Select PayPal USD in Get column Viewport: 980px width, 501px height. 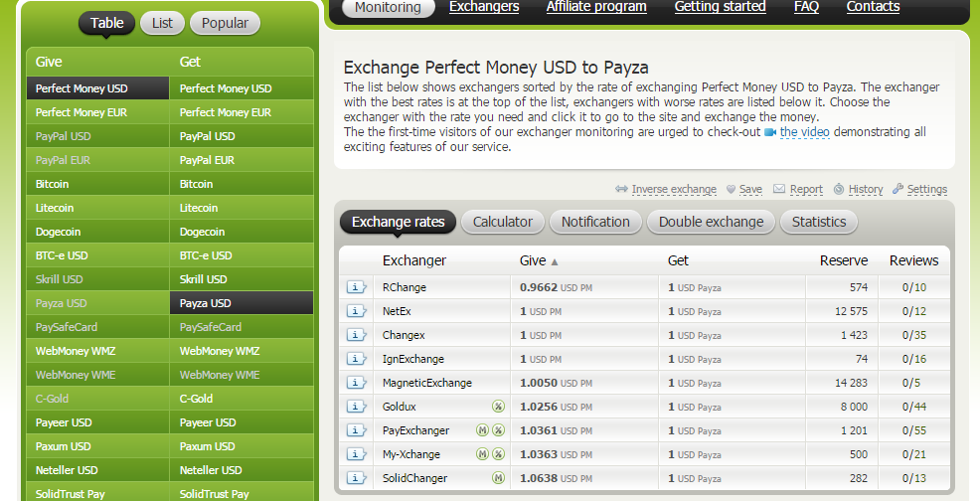[x=242, y=136]
